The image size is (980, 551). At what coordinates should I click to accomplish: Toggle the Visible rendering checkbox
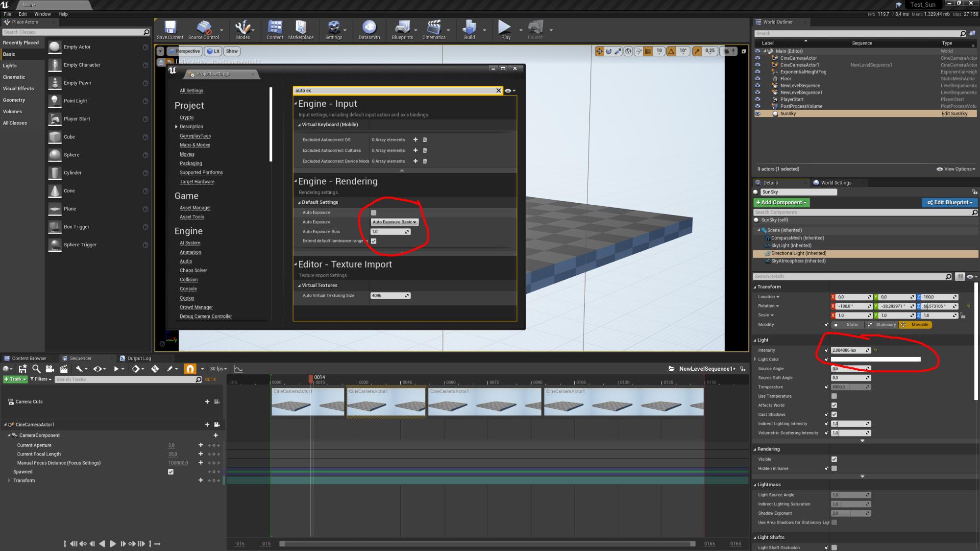834,459
